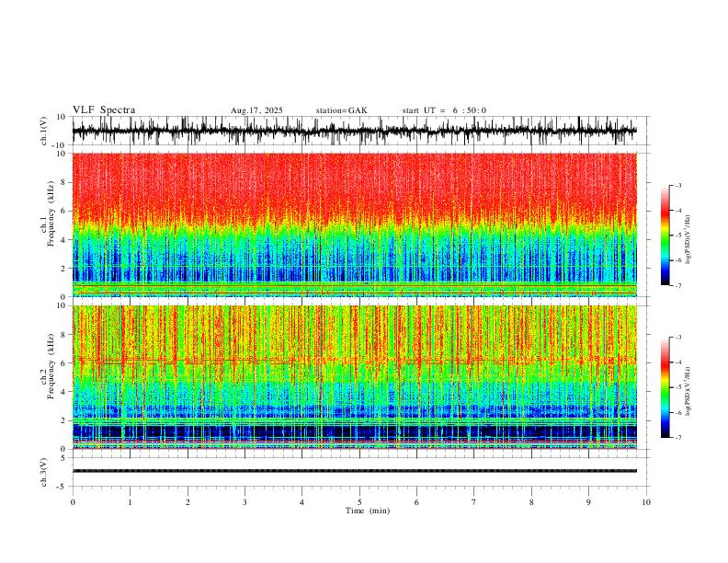Image resolution: width=728 pixels, height=563 pixels.
Task: Click the "5" tick on ch.3(V) axis
Action: pos(64,458)
